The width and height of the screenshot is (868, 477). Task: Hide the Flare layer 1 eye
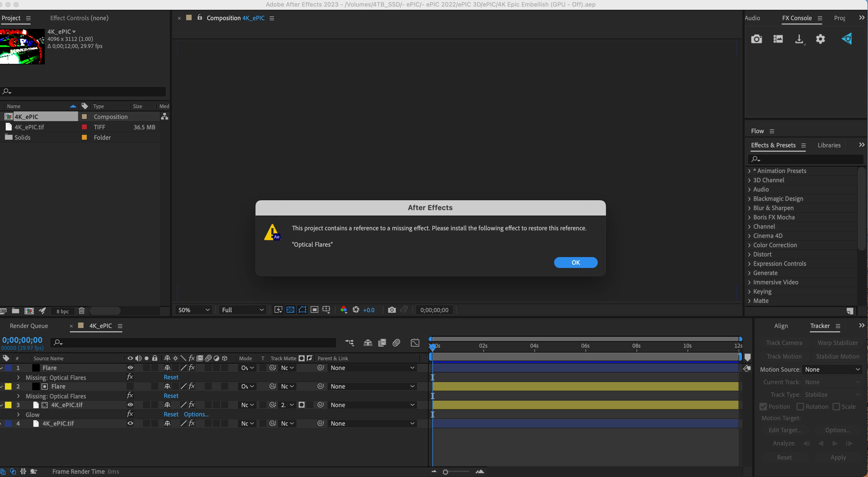[130, 368]
